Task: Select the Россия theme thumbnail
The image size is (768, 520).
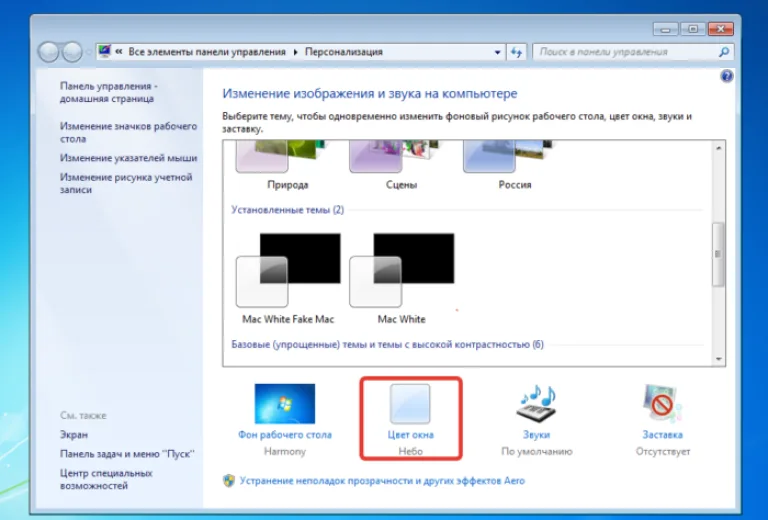Action: pos(508,157)
